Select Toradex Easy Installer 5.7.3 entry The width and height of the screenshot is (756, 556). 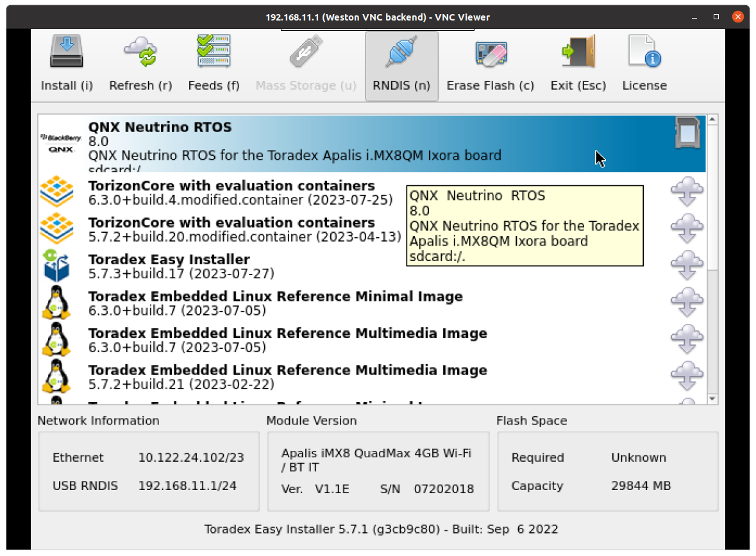pyautogui.click(x=181, y=267)
